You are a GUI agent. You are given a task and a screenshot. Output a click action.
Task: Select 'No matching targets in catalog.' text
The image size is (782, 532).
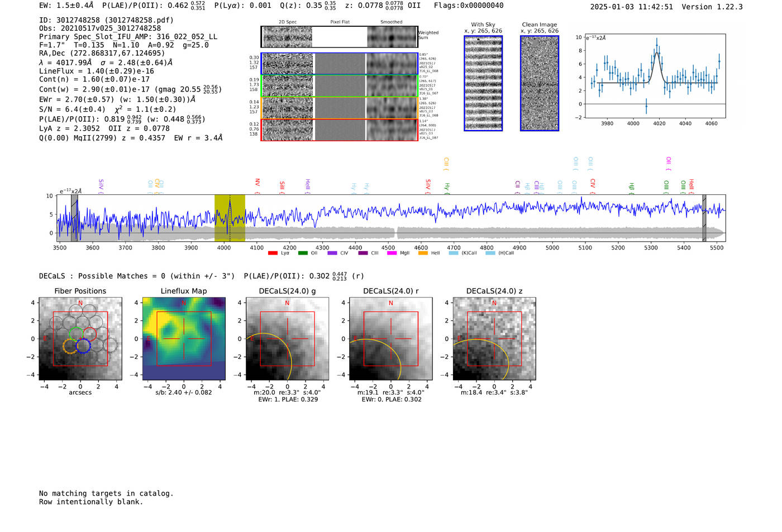coord(106,493)
